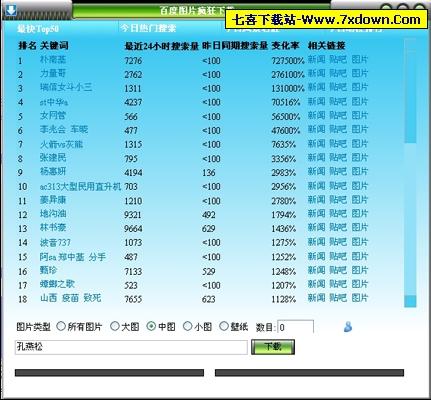Click the download arrow icon in title bar
The image size is (431, 400).
[x=11, y=10]
